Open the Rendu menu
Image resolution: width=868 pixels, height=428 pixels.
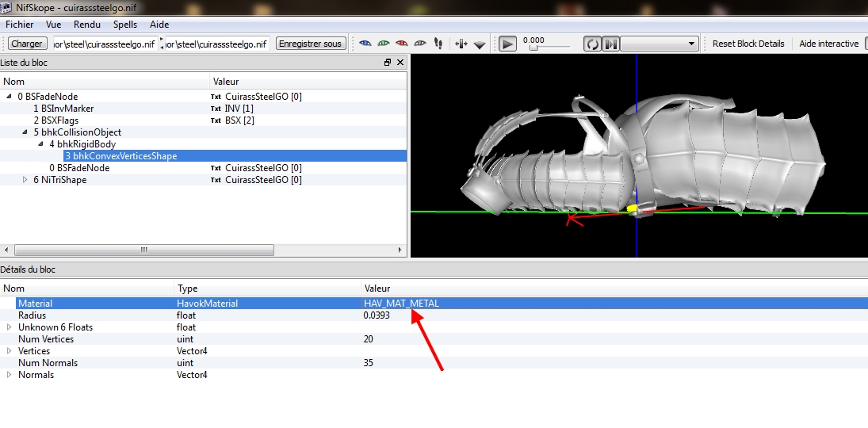point(87,25)
